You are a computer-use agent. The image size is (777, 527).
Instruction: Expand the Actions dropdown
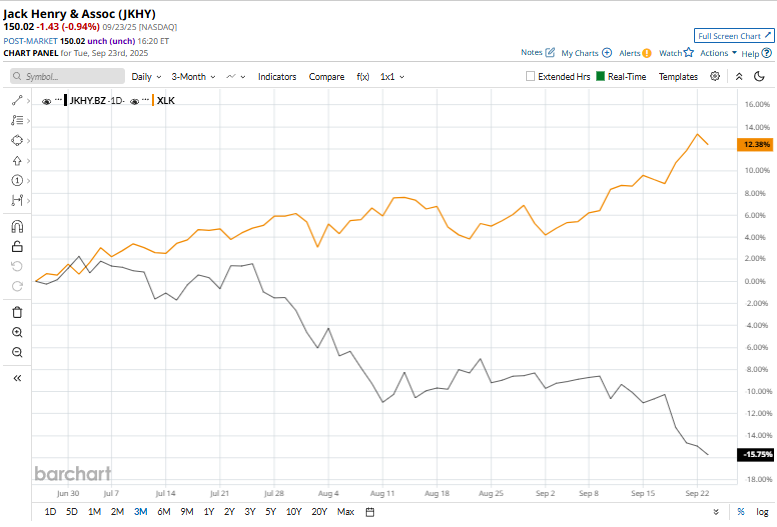718,53
